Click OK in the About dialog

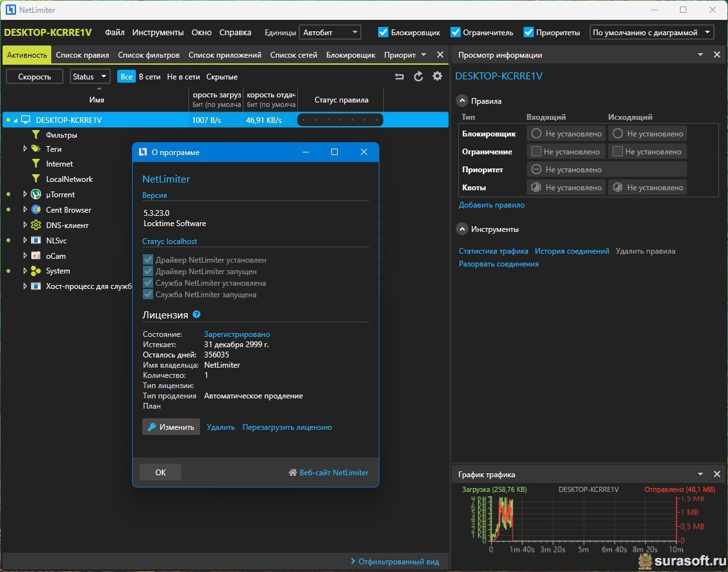[160, 472]
